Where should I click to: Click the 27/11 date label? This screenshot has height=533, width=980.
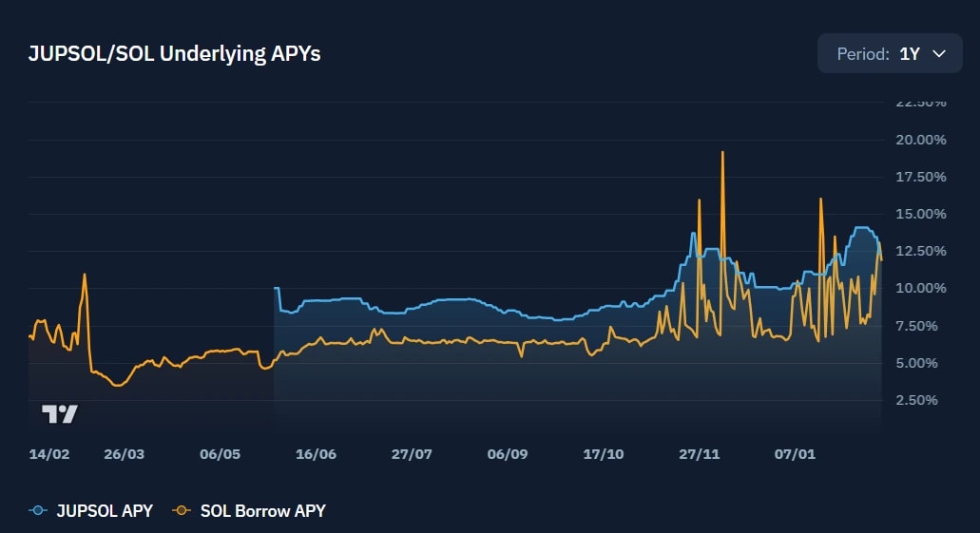pos(700,454)
